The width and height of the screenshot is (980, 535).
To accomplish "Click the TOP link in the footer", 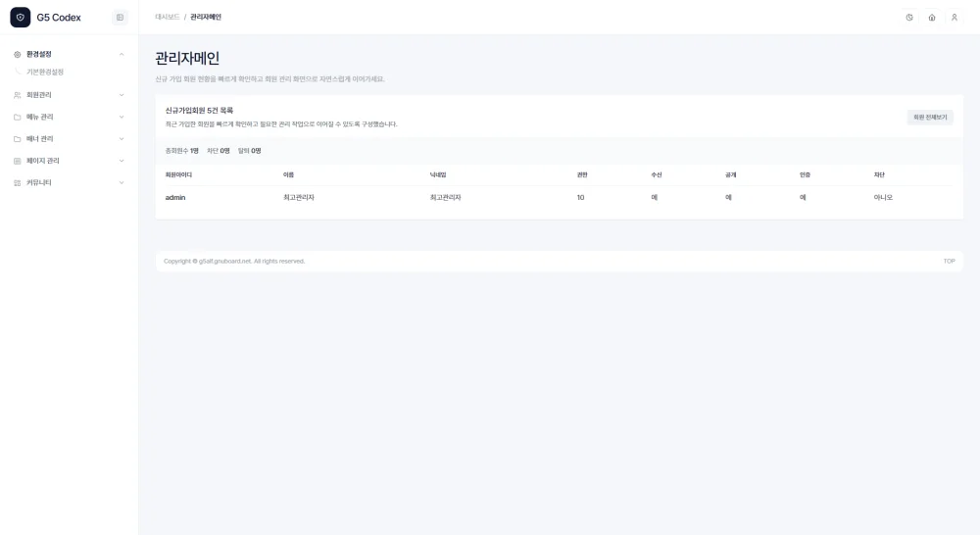I will point(949,262).
